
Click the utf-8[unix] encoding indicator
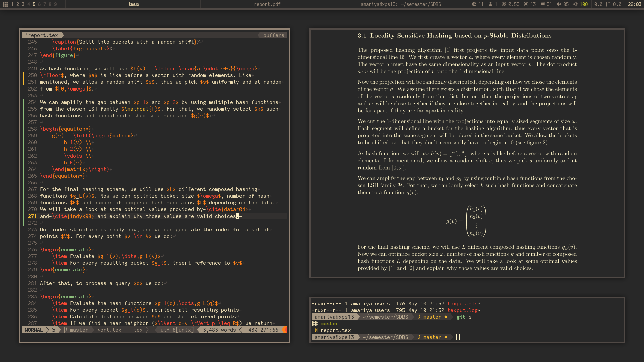(177, 330)
